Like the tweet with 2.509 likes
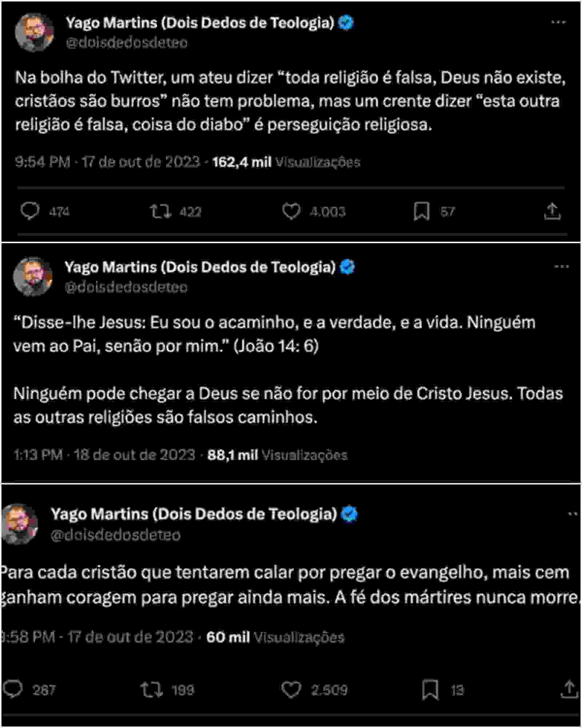Screen dimensions: 582x728 coord(291,690)
